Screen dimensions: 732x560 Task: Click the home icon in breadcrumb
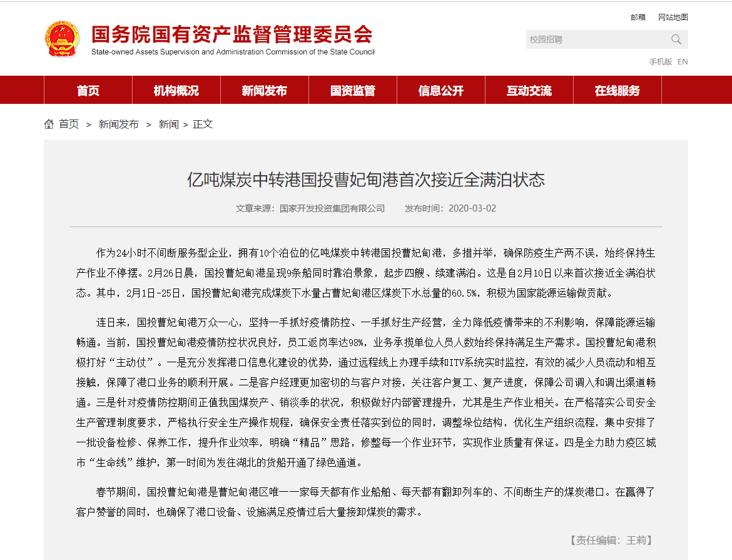[x=49, y=124]
